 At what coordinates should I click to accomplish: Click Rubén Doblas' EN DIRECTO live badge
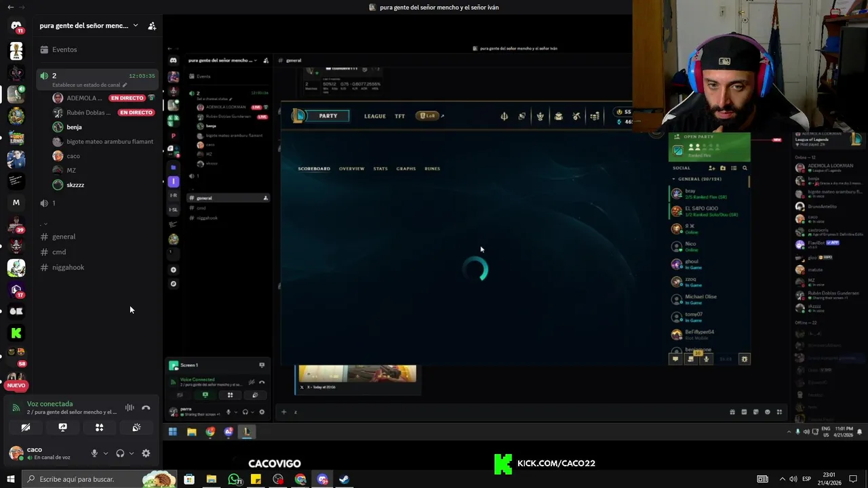(136, 113)
